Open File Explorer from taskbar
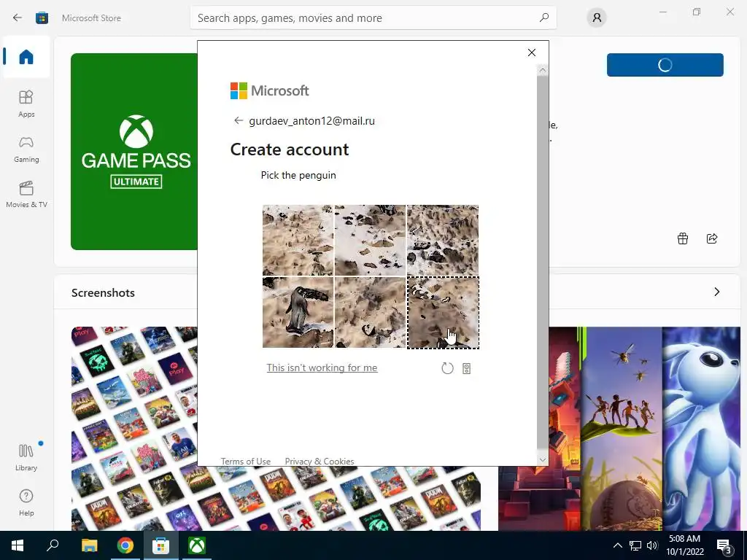The image size is (747, 560). coord(89,545)
